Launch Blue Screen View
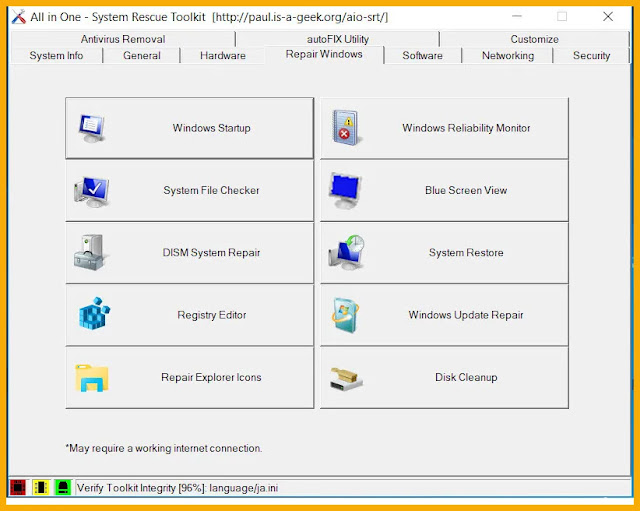 click(x=444, y=191)
